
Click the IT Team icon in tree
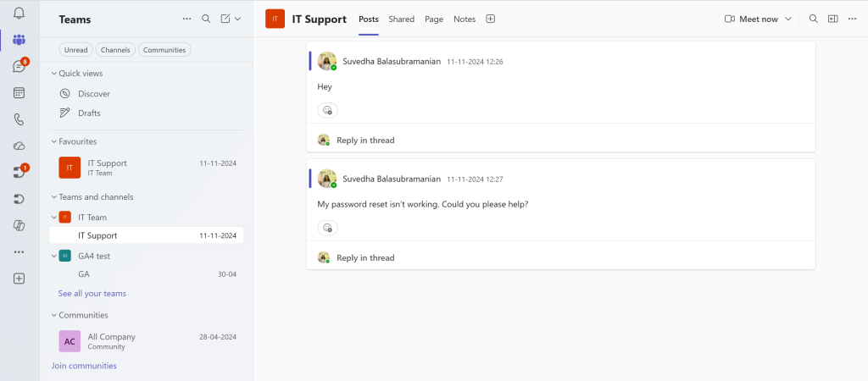65,218
